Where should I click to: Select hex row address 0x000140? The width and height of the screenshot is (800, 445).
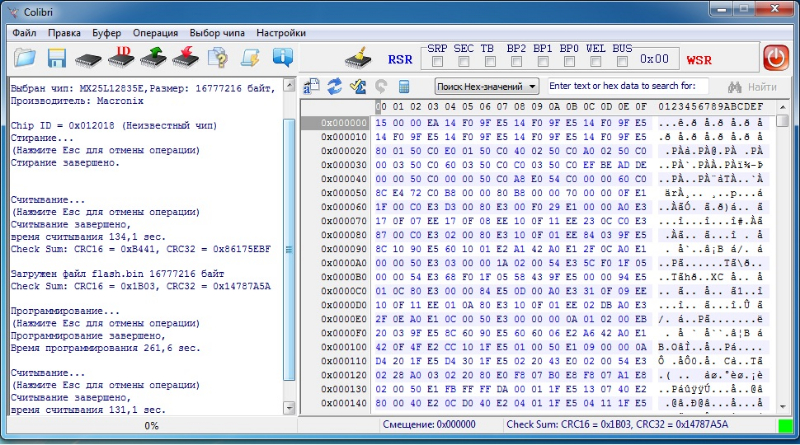[343, 403]
